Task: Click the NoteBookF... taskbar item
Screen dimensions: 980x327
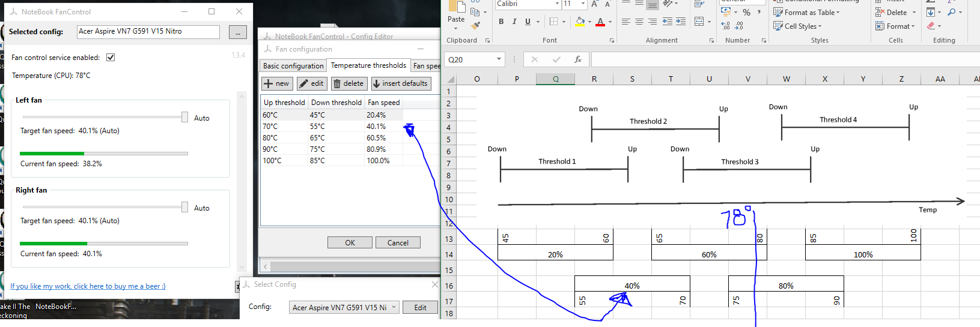Action: (x=55, y=307)
